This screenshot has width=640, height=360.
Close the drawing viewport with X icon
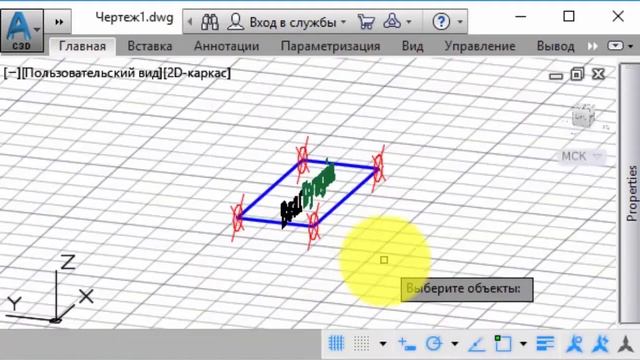coord(598,74)
